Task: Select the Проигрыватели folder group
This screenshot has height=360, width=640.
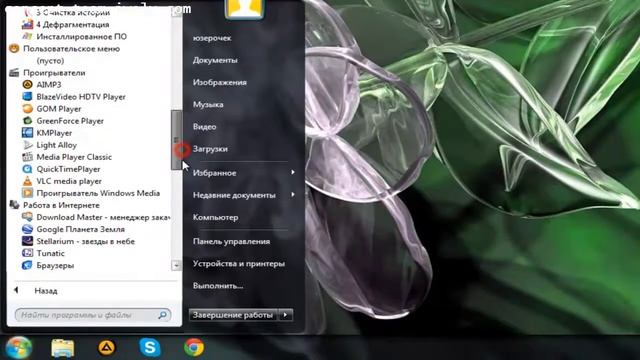Action: 54,73
